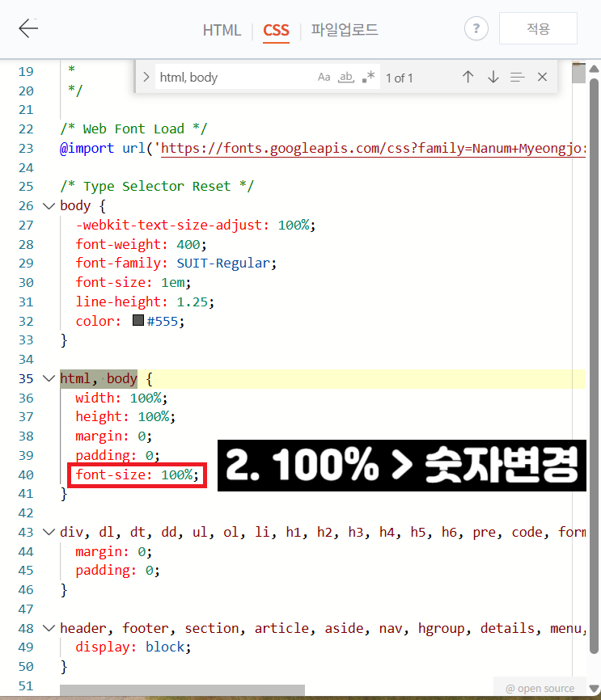This screenshot has height=700, width=601.
Task: Select the CSS tab
Action: coord(276,31)
